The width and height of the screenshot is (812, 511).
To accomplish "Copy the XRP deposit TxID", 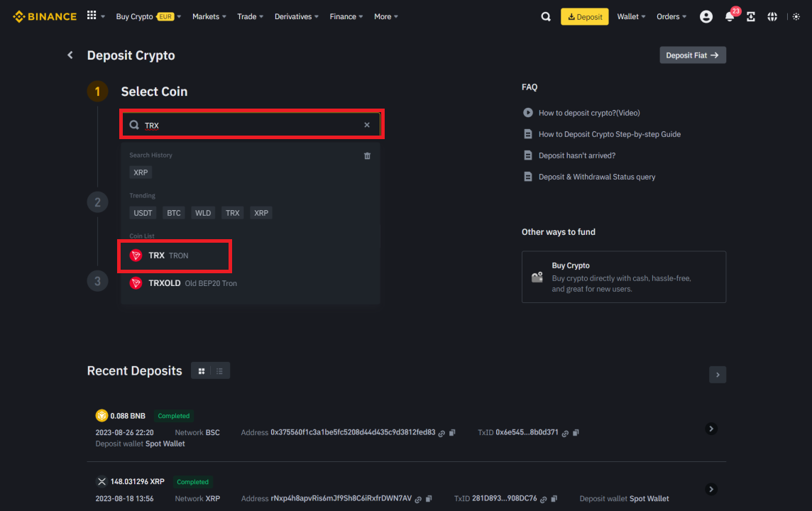I will pyautogui.click(x=554, y=499).
